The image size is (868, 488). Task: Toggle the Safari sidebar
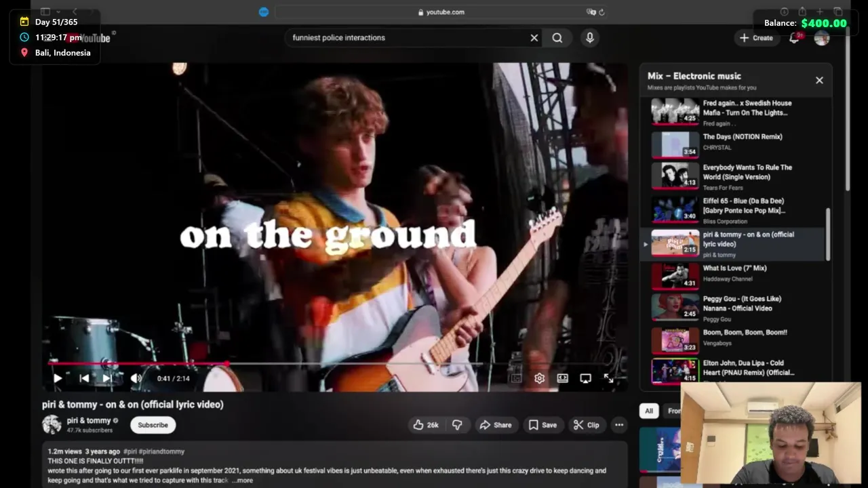tap(45, 12)
